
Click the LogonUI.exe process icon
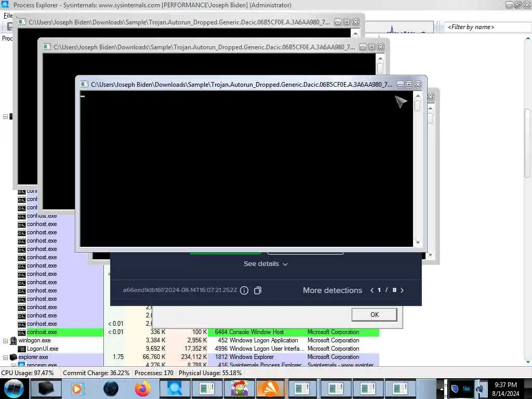22,349
